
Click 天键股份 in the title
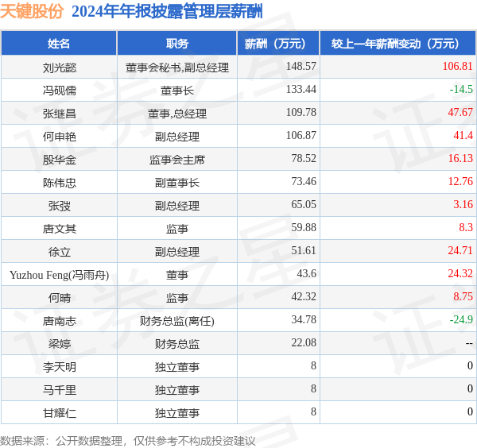coord(32,12)
